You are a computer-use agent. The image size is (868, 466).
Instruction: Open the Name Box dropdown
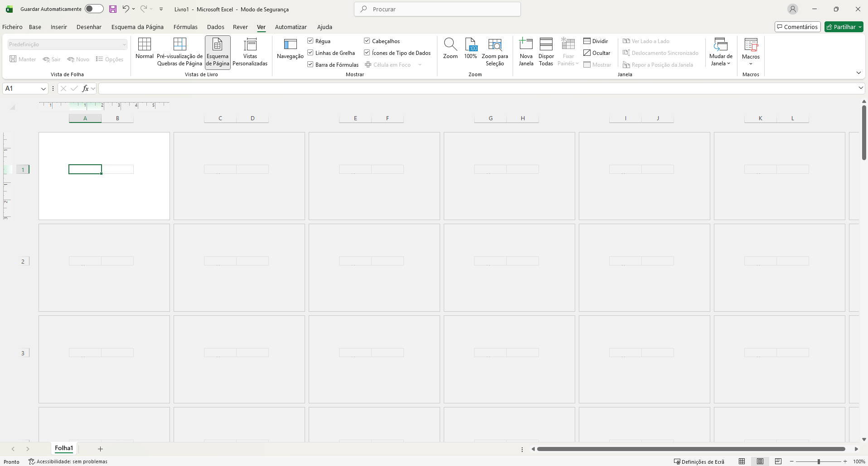click(44, 88)
